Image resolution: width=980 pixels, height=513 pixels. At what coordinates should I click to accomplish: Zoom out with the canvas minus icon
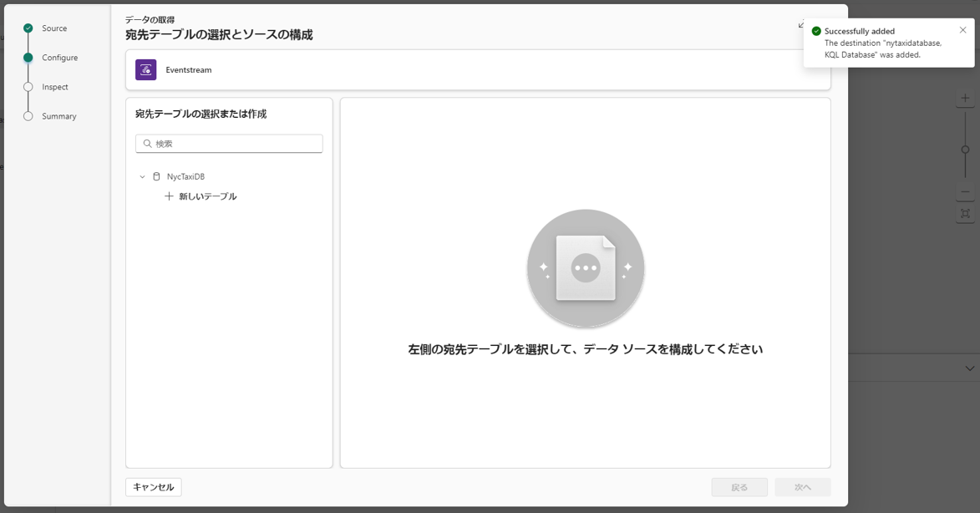pyautogui.click(x=965, y=192)
